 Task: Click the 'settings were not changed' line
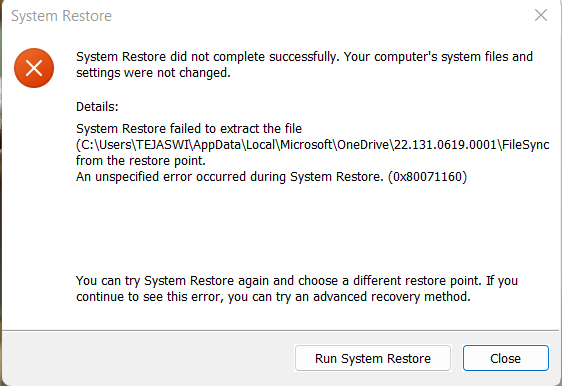(x=153, y=73)
